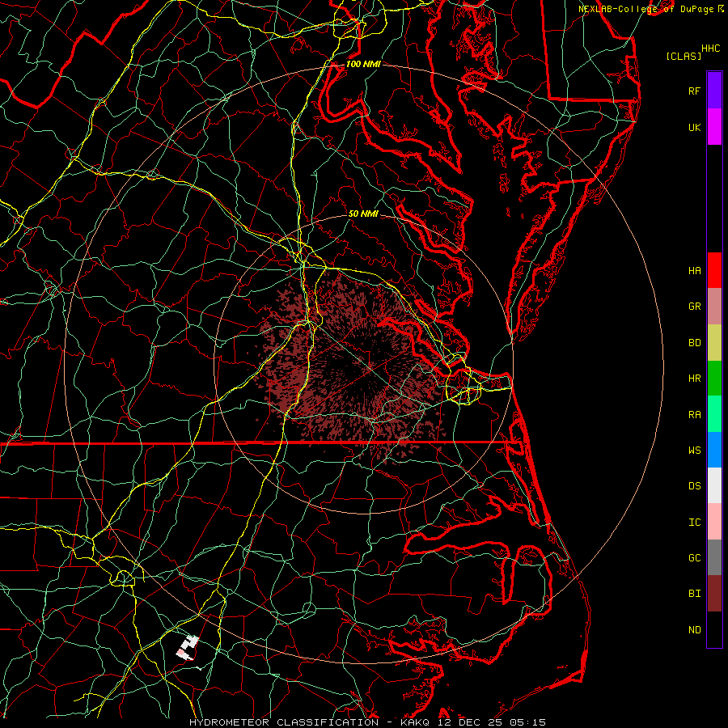Click the GC legend label

coord(694,558)
